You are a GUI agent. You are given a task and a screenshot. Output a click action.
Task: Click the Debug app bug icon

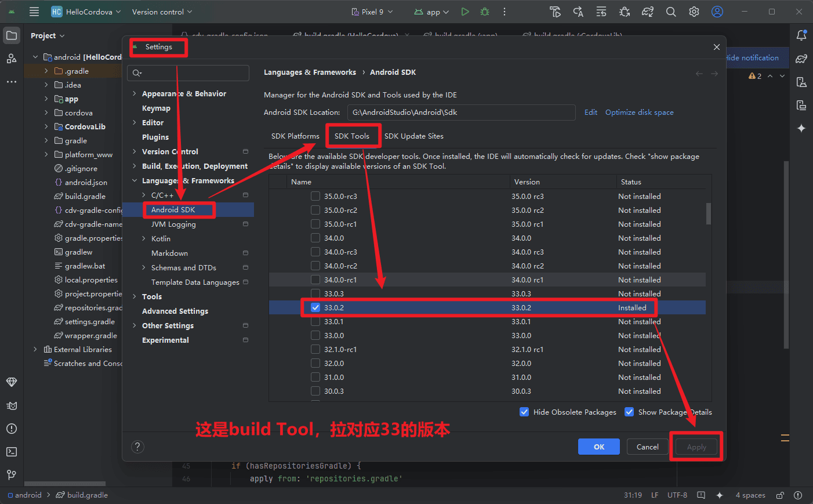pos(485,12)
